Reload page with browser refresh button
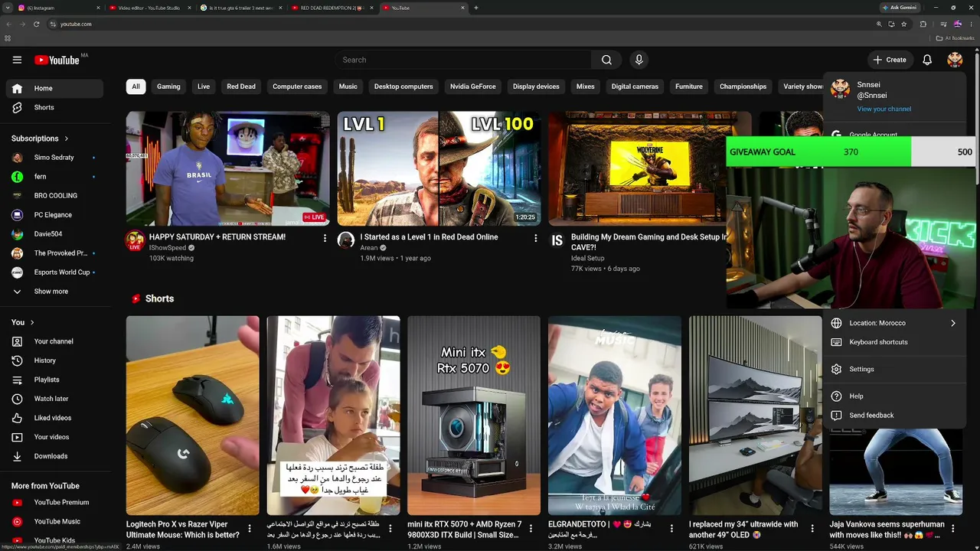 coord(36,24)
